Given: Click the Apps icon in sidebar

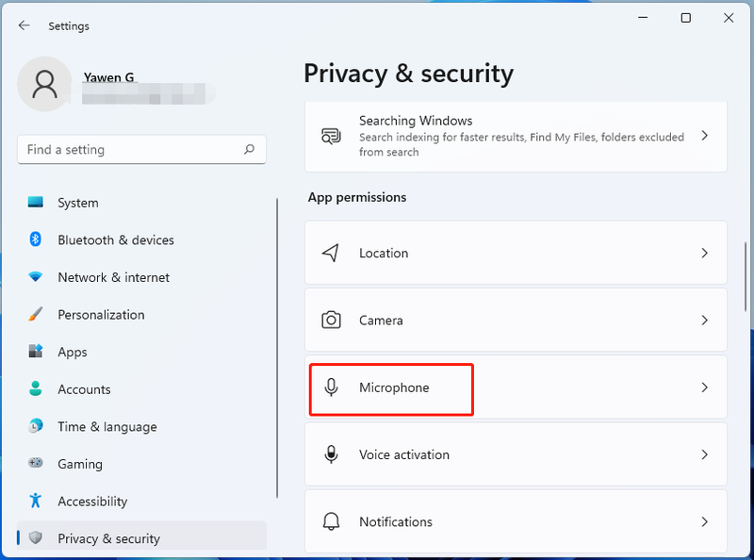Looking at the screenshot, I should pyautogui.click(x=36, y=352).
